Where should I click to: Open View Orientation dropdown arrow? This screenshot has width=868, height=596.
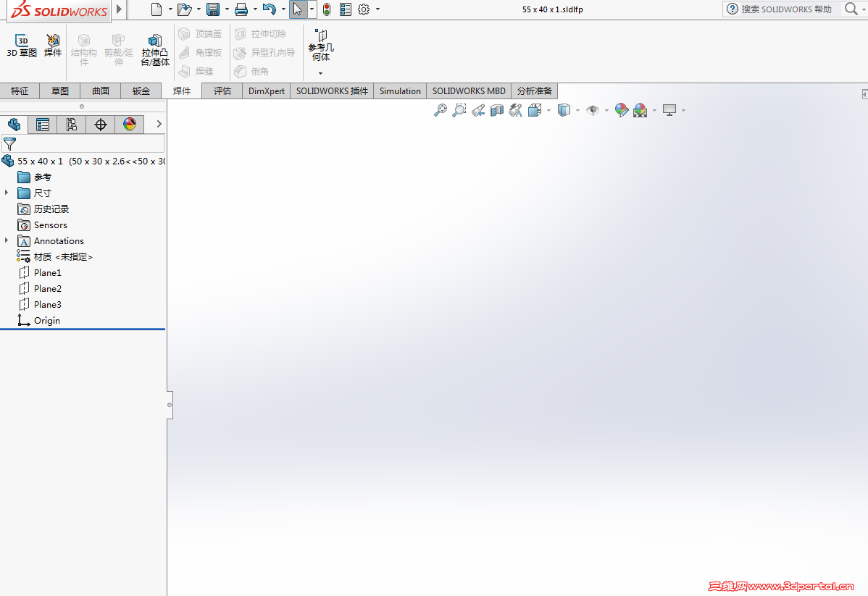coord(548,111)
